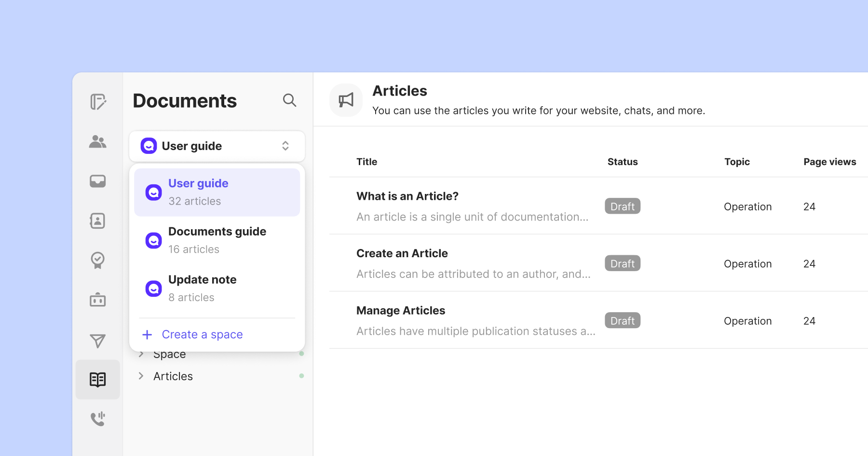Click the plus icon for creating a space
The height and width of the screenshot is (456, 868).
tap(147, 334)
